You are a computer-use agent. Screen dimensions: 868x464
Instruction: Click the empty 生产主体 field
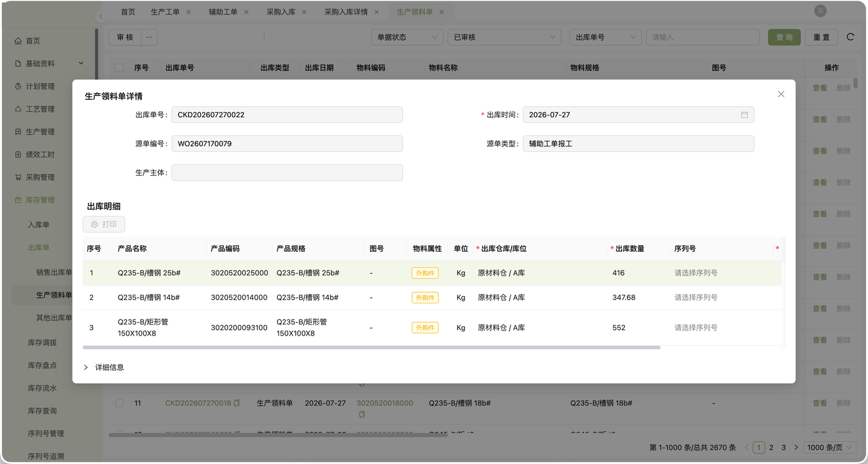click(287, 172)
